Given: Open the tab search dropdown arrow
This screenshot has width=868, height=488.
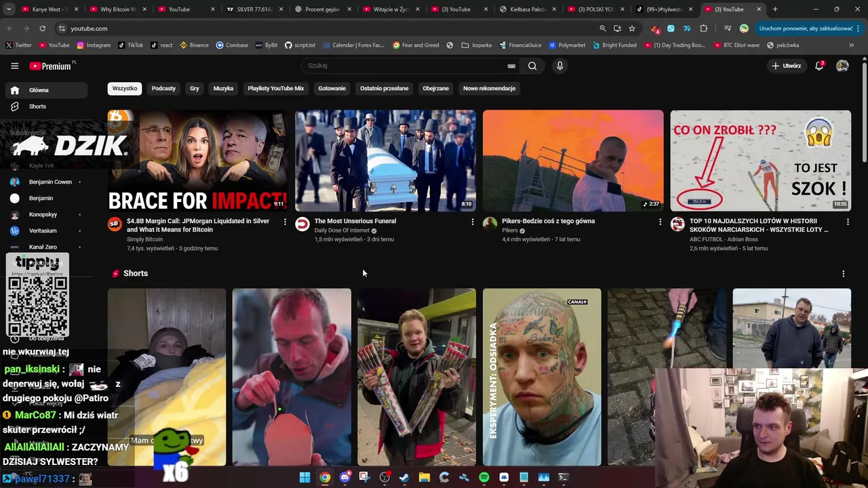Looking at the screenshot, I should tap(9, 9).
